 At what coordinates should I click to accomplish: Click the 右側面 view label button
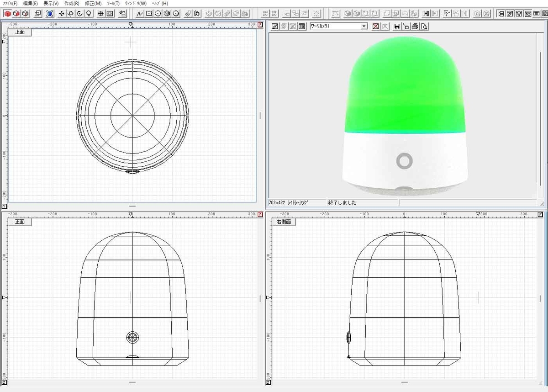[284, 222]
